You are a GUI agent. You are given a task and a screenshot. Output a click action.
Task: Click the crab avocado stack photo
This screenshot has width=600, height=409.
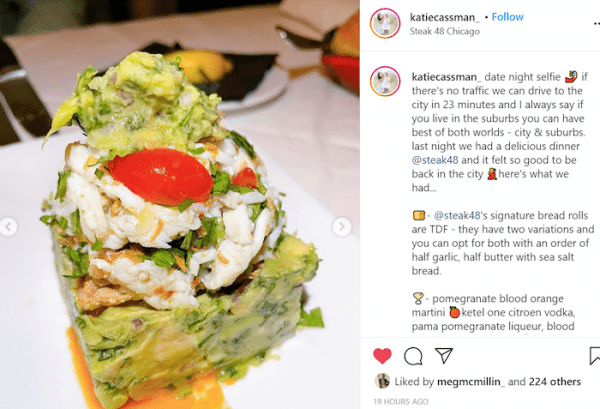[x=180, y=204]
